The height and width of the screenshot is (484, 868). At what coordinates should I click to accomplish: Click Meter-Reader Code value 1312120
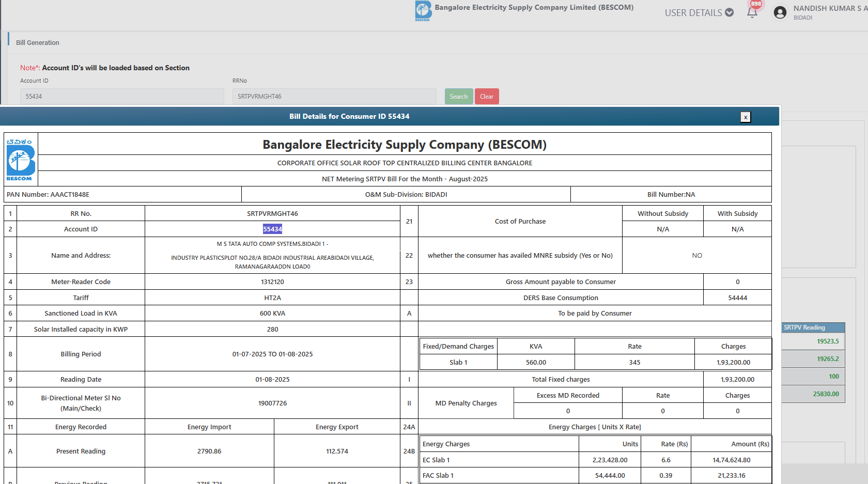tap(272, 282)
